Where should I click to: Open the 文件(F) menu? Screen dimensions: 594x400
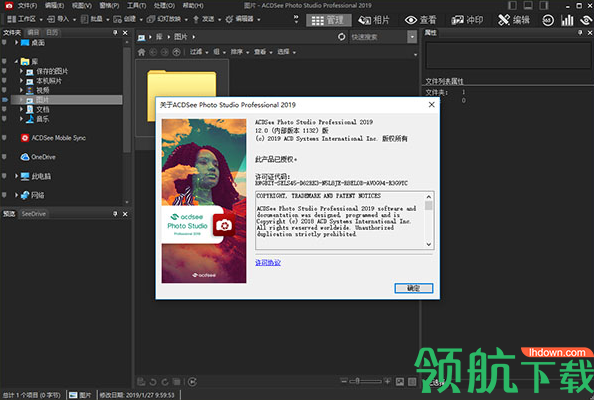point(27,6)
